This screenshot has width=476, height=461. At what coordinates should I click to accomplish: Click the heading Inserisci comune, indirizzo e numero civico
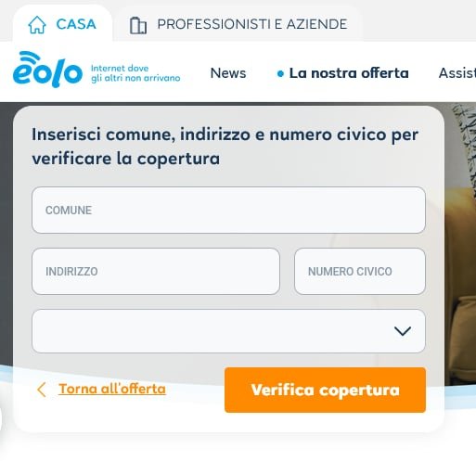pos(225,147)
